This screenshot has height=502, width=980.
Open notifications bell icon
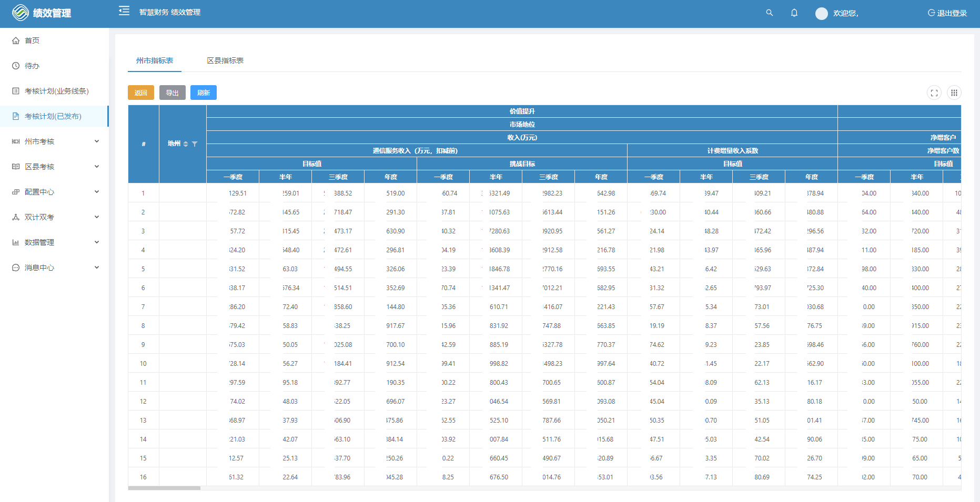[794, 13]
